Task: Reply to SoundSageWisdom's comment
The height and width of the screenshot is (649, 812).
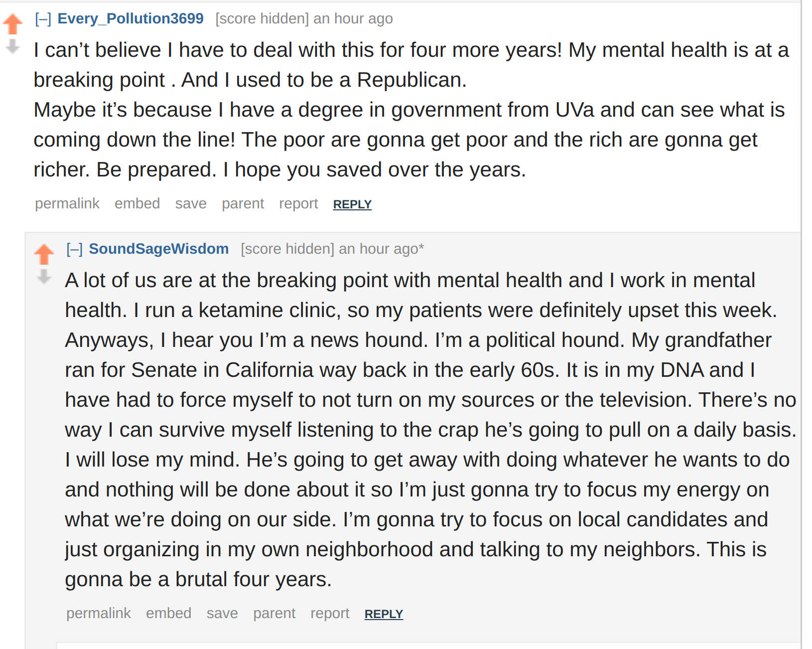Action: pos(384,614)
